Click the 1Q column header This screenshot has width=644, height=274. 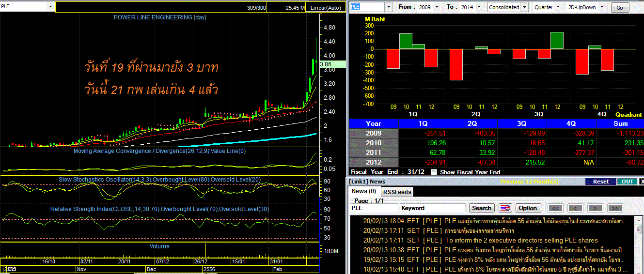coord(423,123)
